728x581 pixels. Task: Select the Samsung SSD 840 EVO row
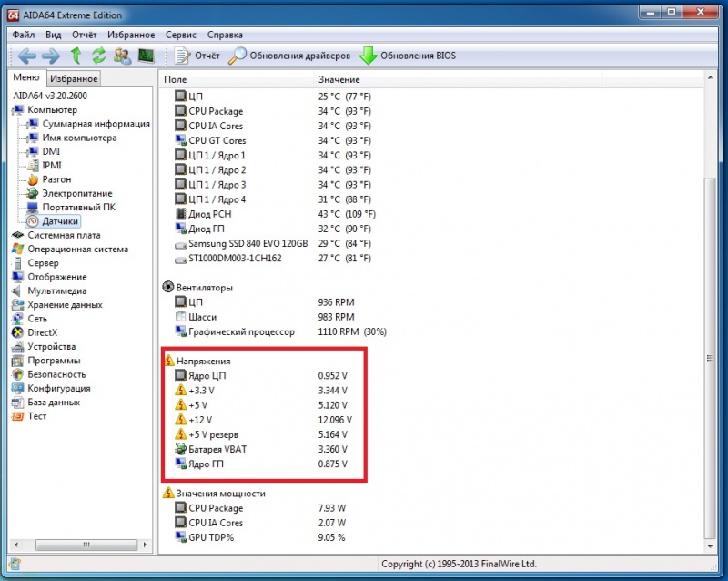pos(248,244)
